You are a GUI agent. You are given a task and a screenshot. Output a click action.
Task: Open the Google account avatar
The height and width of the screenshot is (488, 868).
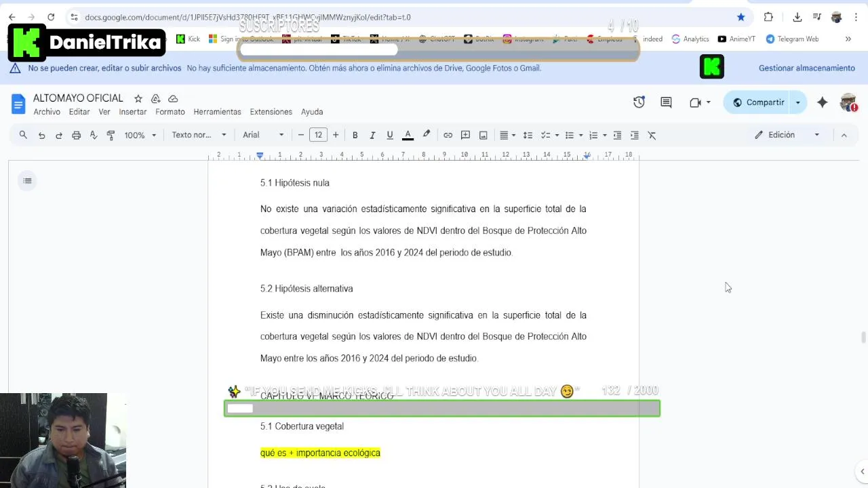click(848, 102)
